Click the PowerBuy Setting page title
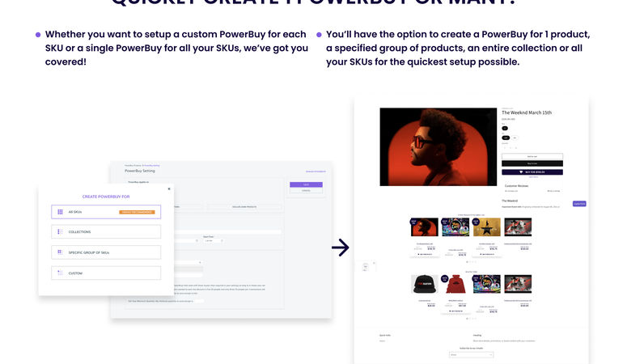The image size is (627, 364). tap(139, 171)
